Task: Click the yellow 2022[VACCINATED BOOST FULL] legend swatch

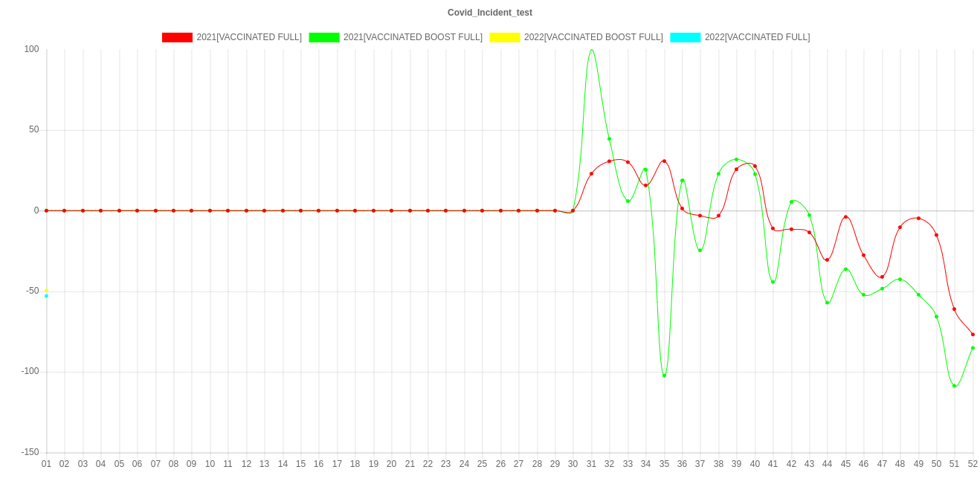Action: tap(504, 37)
